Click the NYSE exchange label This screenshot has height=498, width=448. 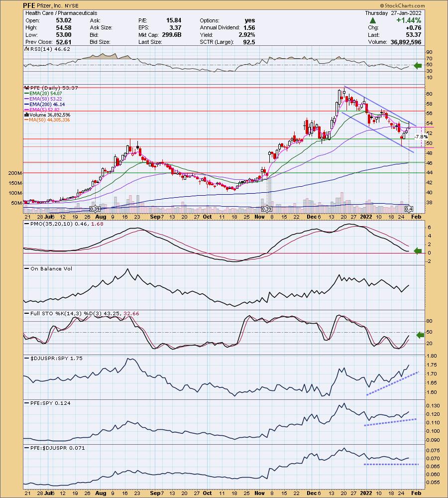pos(72,5)
